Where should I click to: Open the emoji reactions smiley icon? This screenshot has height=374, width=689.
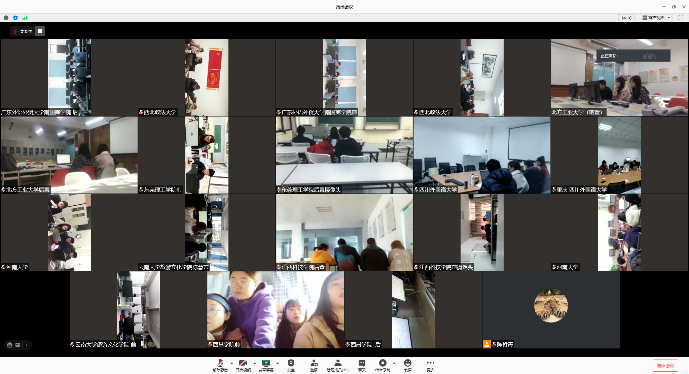click(x=407, y=365)
